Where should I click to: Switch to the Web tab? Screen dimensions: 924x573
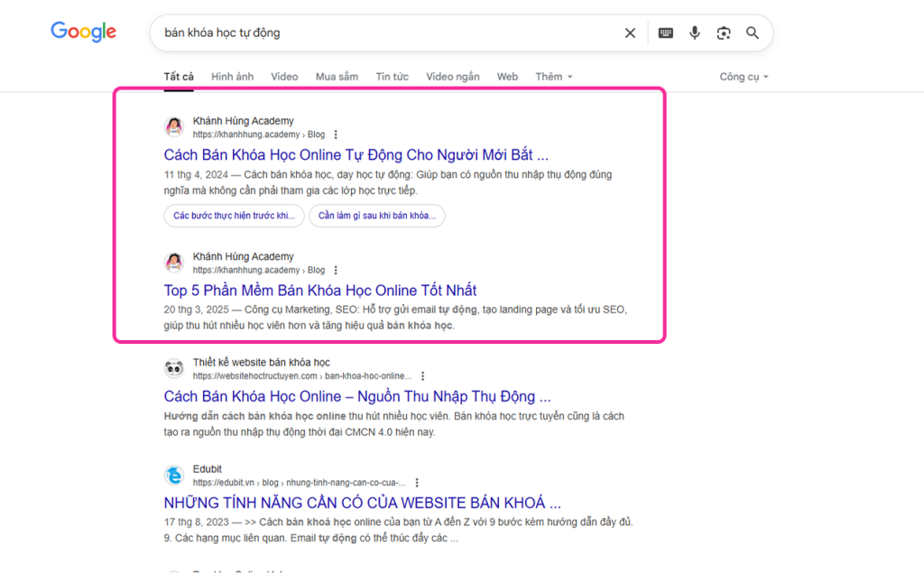(507, 77)
